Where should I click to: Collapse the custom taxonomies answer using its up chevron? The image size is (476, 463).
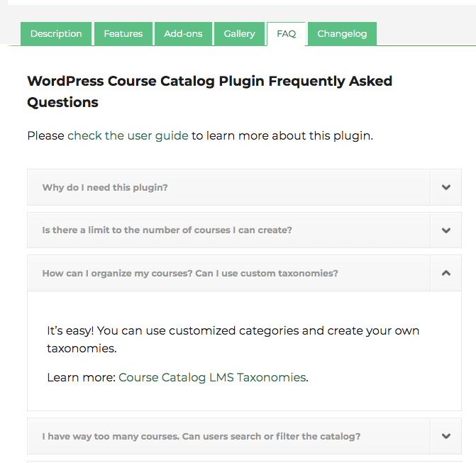(445, 272)
